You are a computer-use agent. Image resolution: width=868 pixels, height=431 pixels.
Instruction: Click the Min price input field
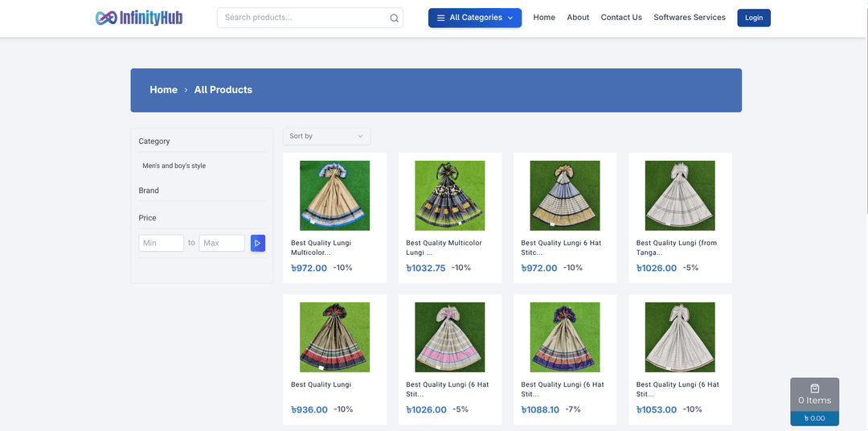point(161,243)
